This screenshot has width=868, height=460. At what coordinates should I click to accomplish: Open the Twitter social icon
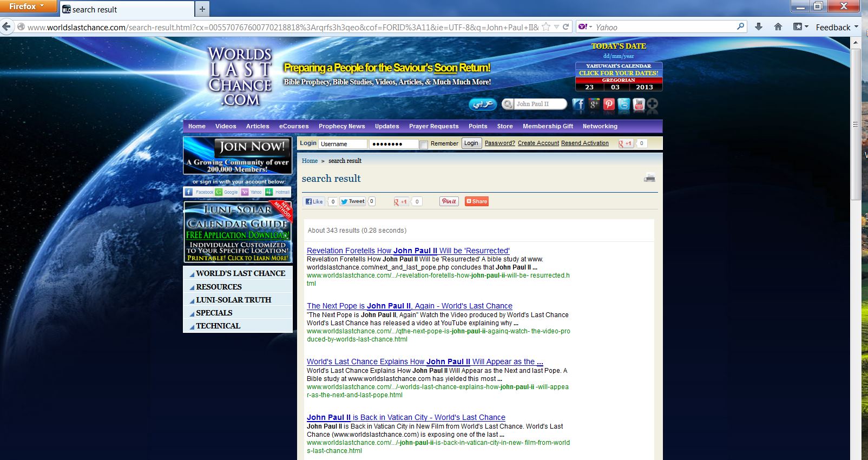624,104
